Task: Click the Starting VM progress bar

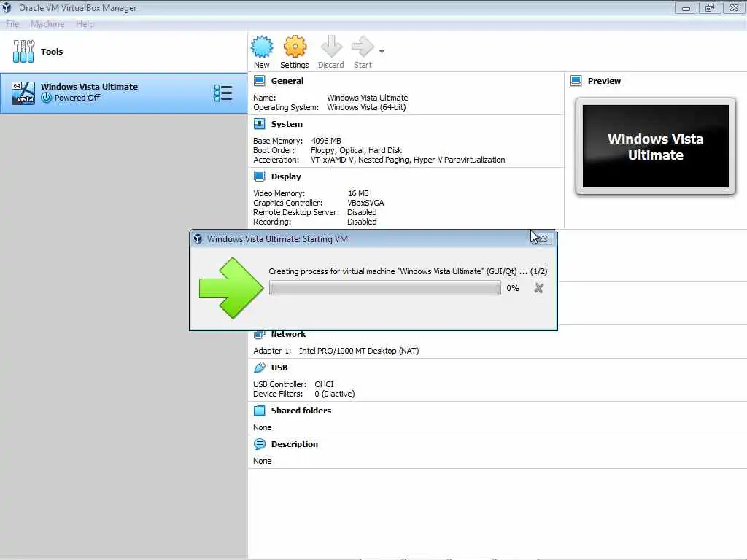Action: coord(385,288)
